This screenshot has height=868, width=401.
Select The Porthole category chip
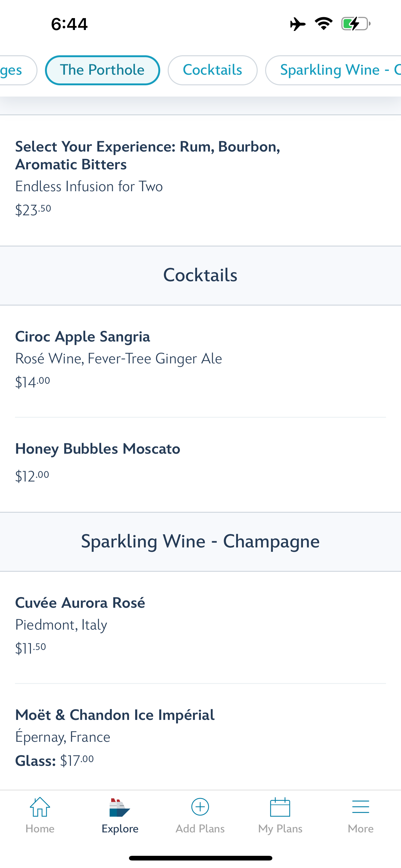click(x=102, y=70)
